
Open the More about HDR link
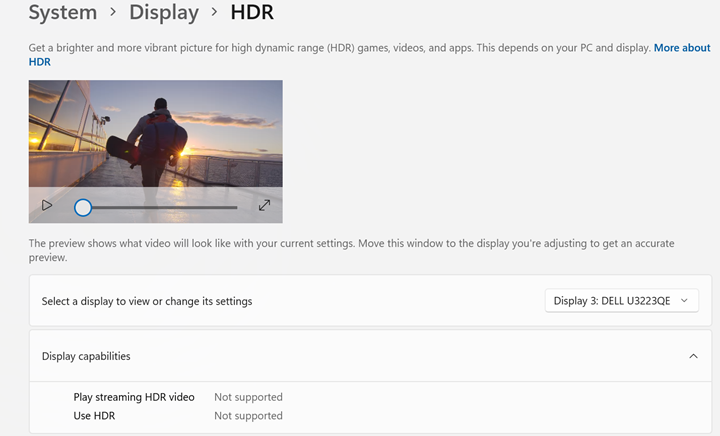[x=682, y=48]
